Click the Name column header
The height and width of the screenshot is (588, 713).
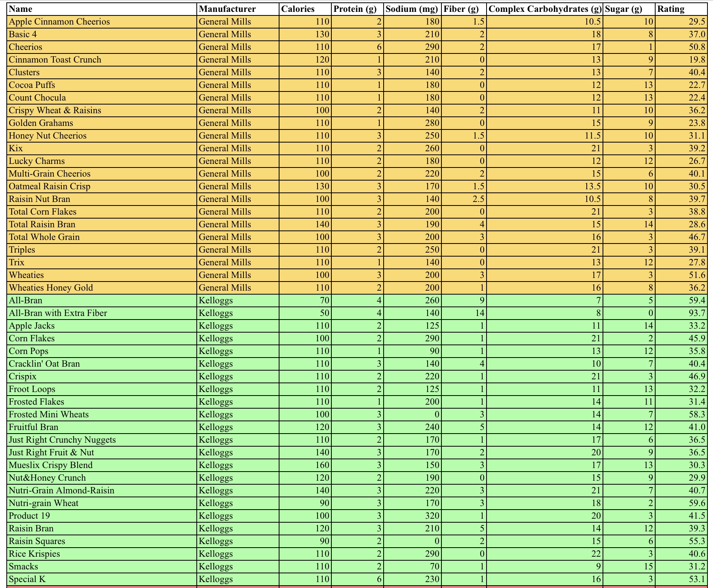pos(102,9)
